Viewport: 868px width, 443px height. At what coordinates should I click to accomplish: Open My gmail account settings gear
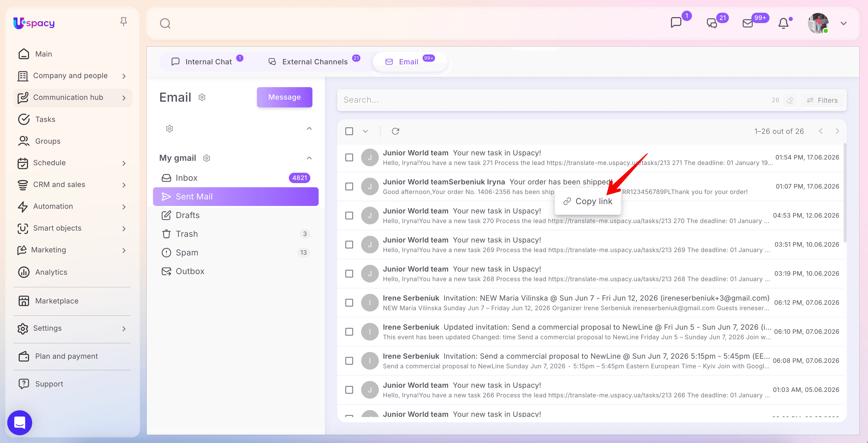tap(207, 158)
